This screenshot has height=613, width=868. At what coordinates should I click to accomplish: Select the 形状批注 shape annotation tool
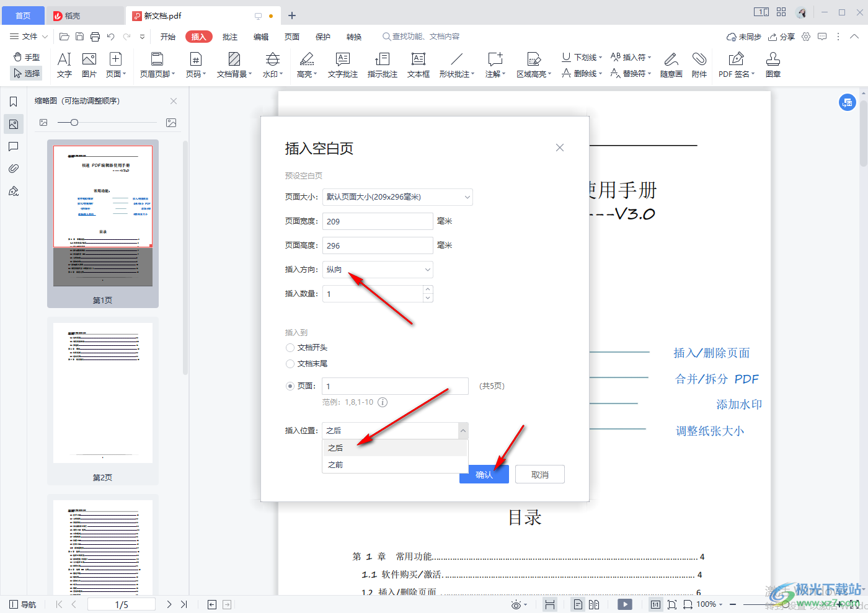pyautogui.click(x=457, y=65)
